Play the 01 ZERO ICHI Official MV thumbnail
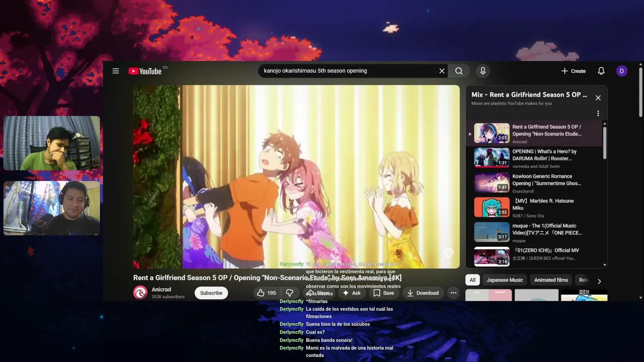The image size is (644, 362). point(492,256)
